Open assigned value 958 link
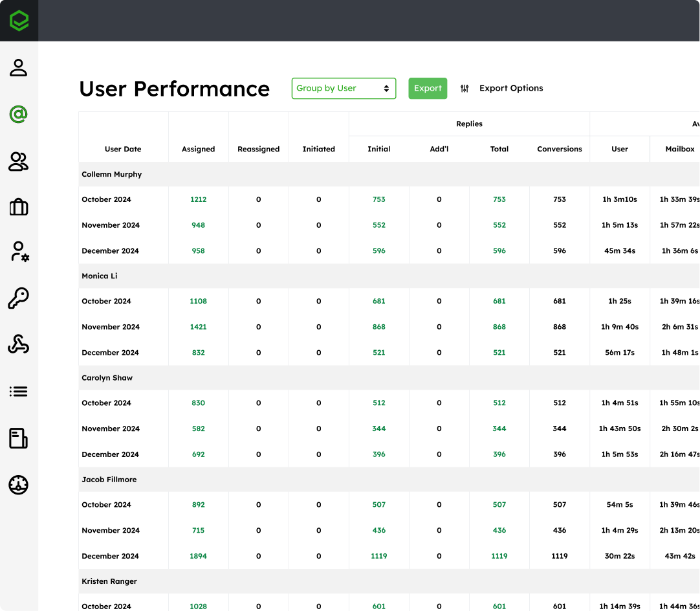700x611 pixels. 198,251
